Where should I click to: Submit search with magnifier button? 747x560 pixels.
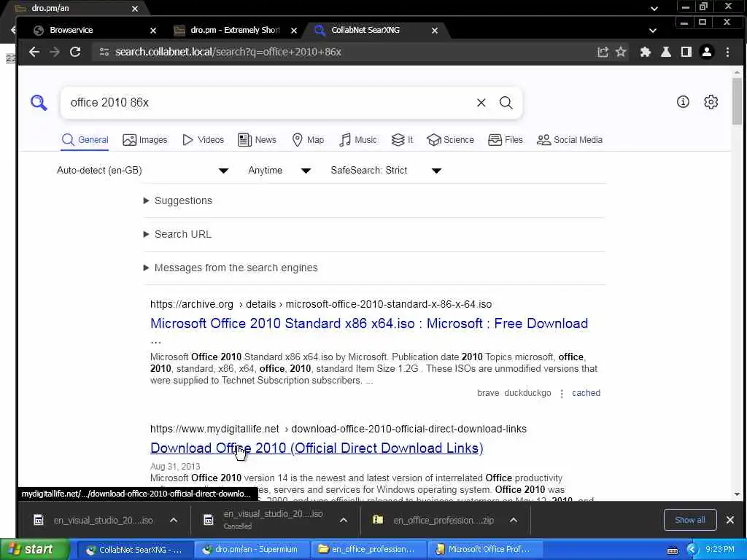(506, 102)
